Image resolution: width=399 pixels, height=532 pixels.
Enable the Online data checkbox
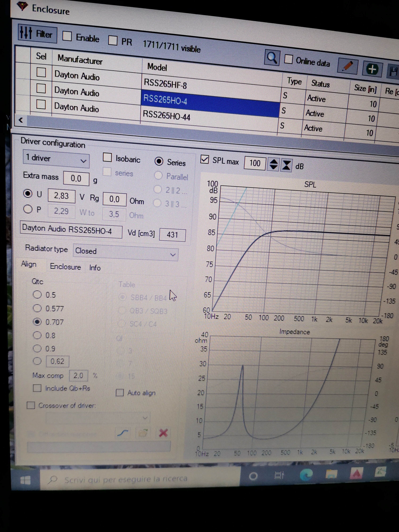pyautogui.click(x=289, y=59)
